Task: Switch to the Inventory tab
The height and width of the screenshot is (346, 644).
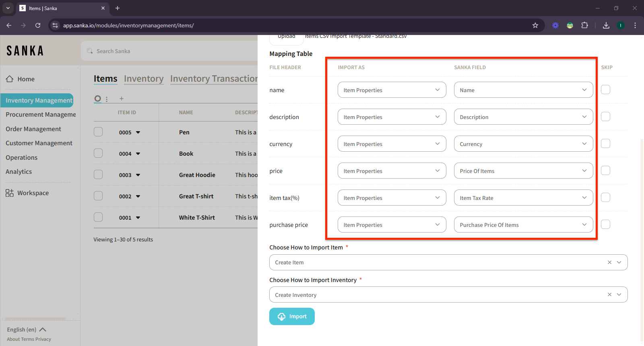Action: click(x=144, y=79)
